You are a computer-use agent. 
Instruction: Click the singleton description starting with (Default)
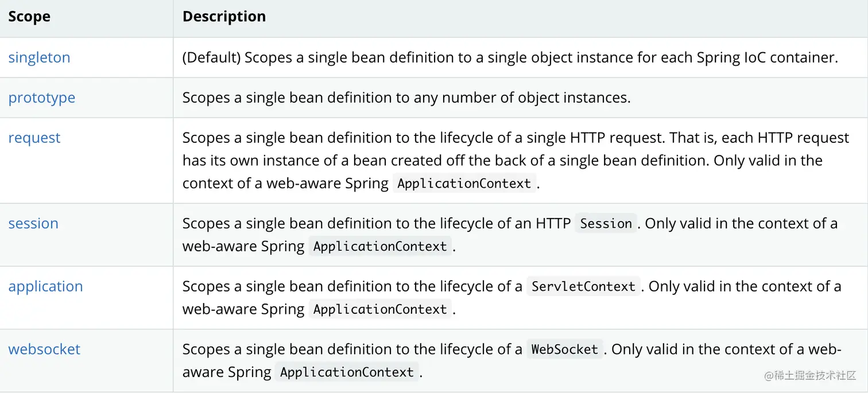pyautogui.click(x=510, y=57)
